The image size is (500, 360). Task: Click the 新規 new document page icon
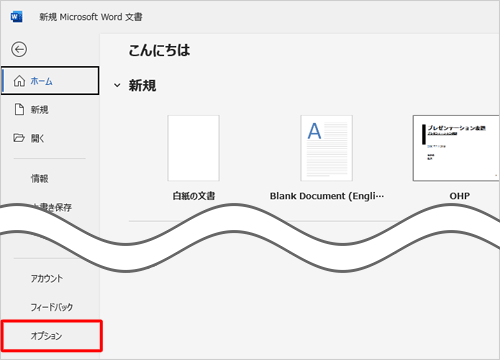[x=19, y=109]
